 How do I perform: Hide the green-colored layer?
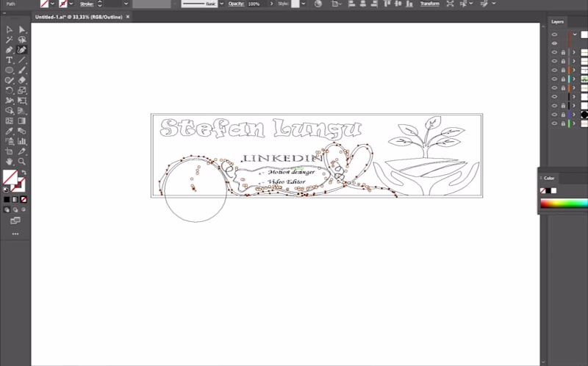[555, 123]
